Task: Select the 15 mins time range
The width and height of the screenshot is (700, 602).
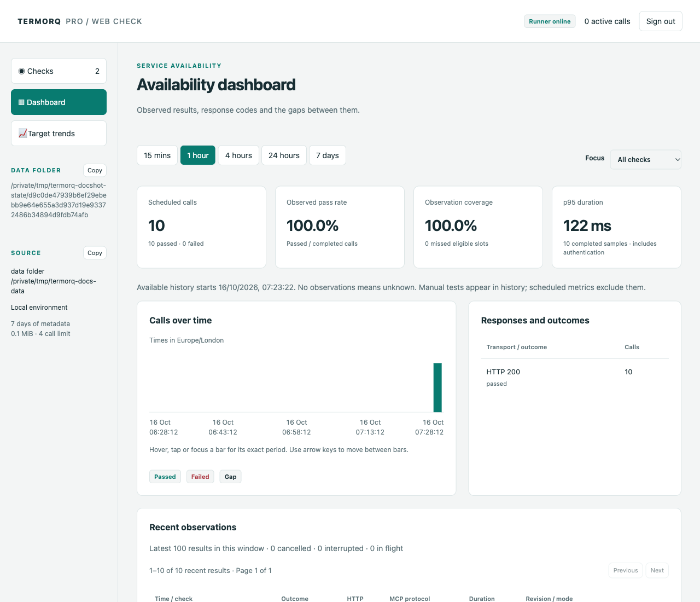Action: 157,155
